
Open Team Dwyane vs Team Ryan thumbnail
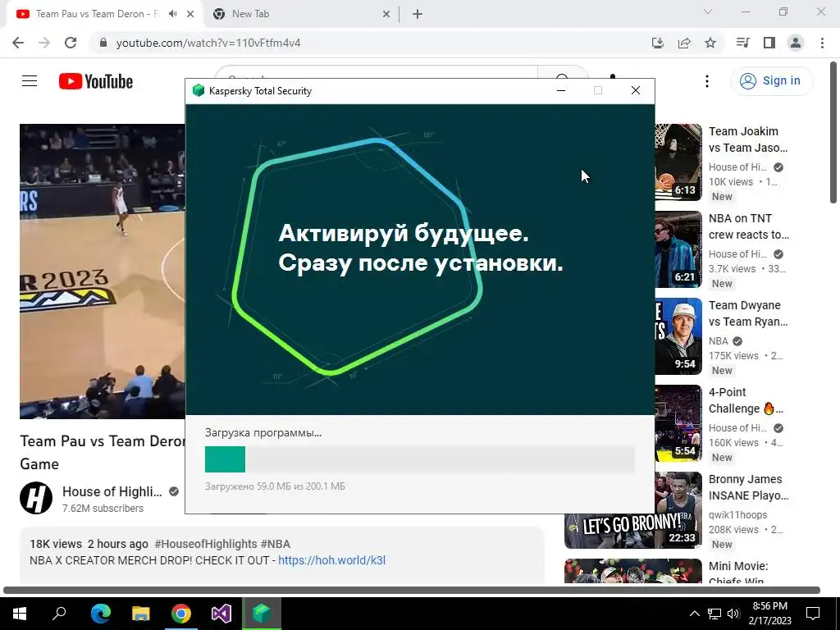coord(678,336)
